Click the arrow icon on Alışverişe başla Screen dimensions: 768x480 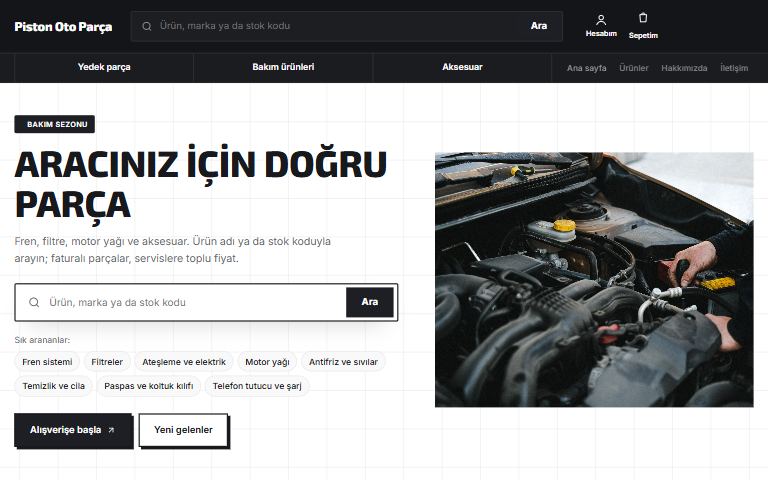point(111,430)
